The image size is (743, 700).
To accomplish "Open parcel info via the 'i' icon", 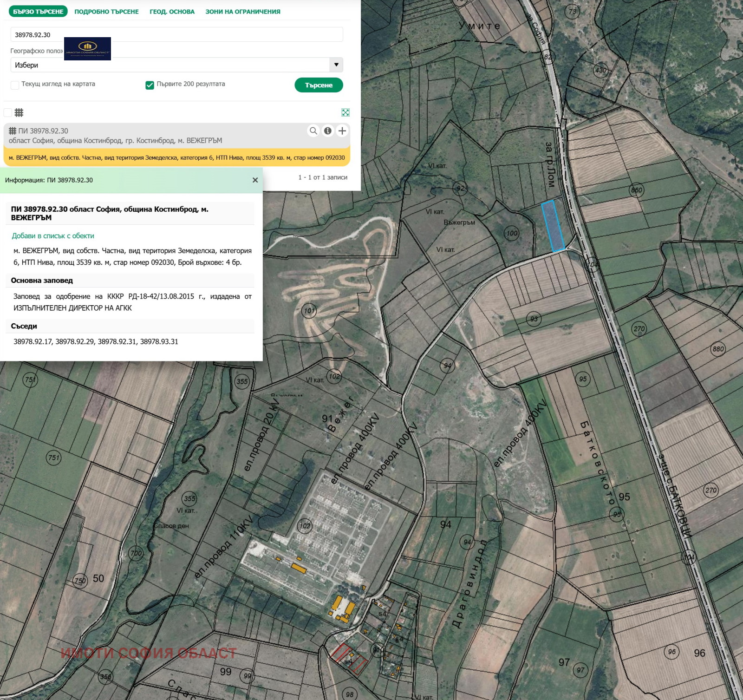I will (x=328, y=131).
